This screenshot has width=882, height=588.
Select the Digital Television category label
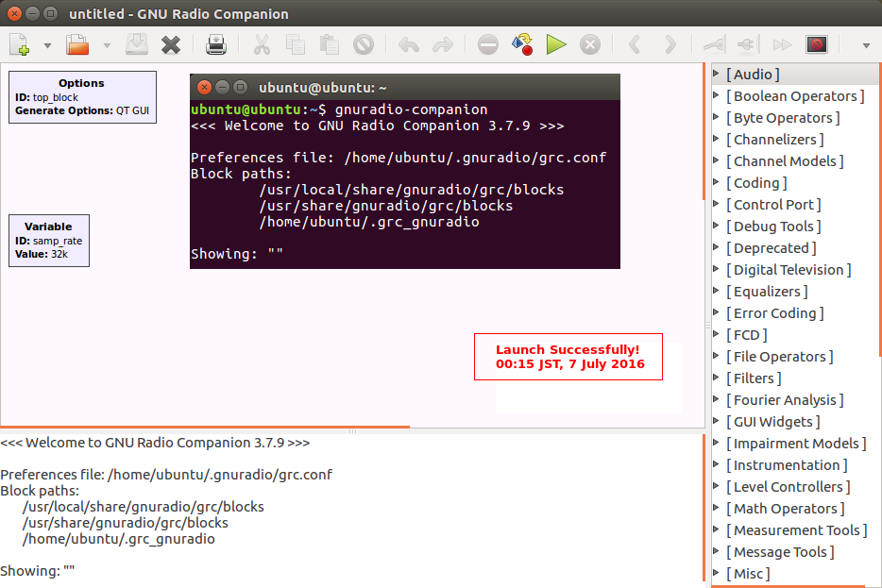(x=789, y=270)
